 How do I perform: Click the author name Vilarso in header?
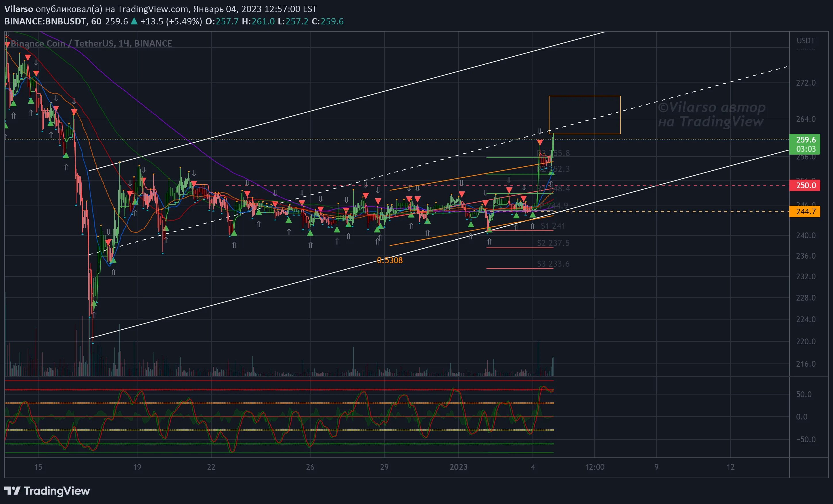19,9
